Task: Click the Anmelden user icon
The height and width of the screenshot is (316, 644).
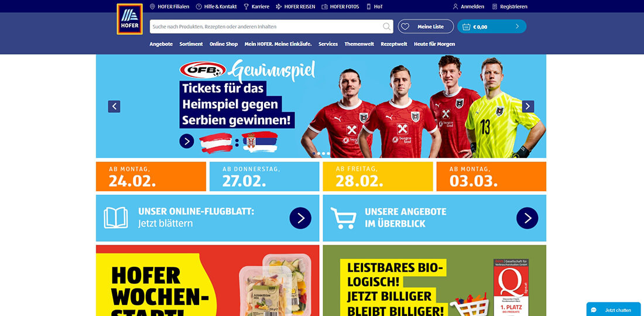Action: click(x=455, y=6)
